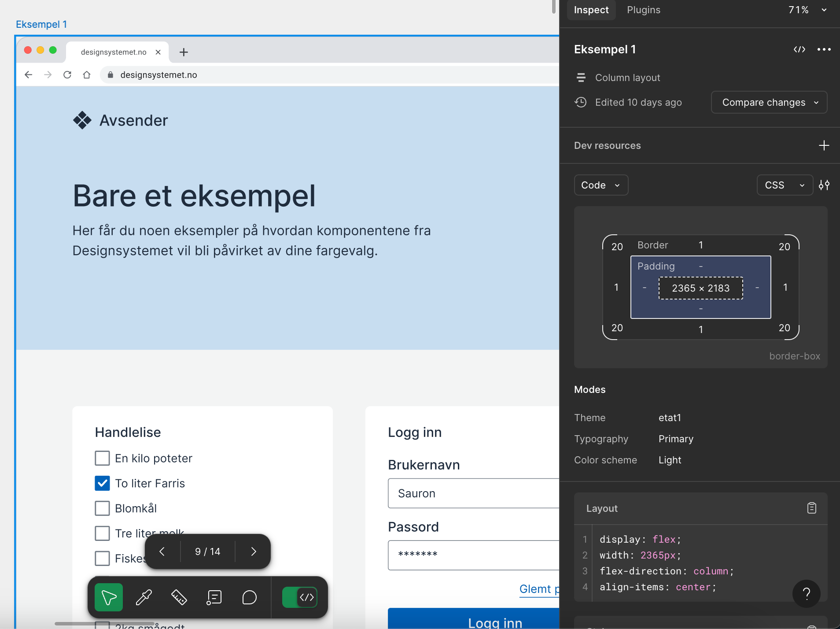Viewport: 840px width, 629px height.
Task: Toggle the Dev Mode switch
Action: coord(300,597)
